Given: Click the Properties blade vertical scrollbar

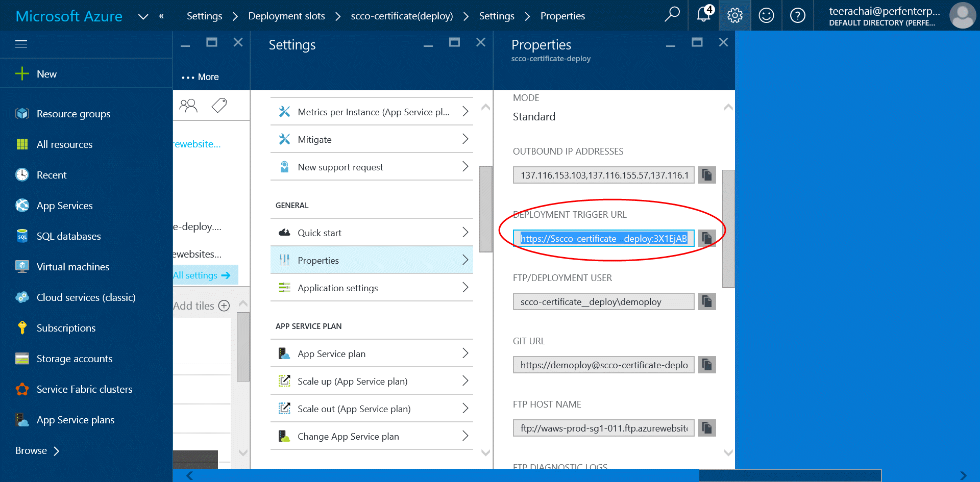Looking at the screenshot, I should tap(728, 229).
